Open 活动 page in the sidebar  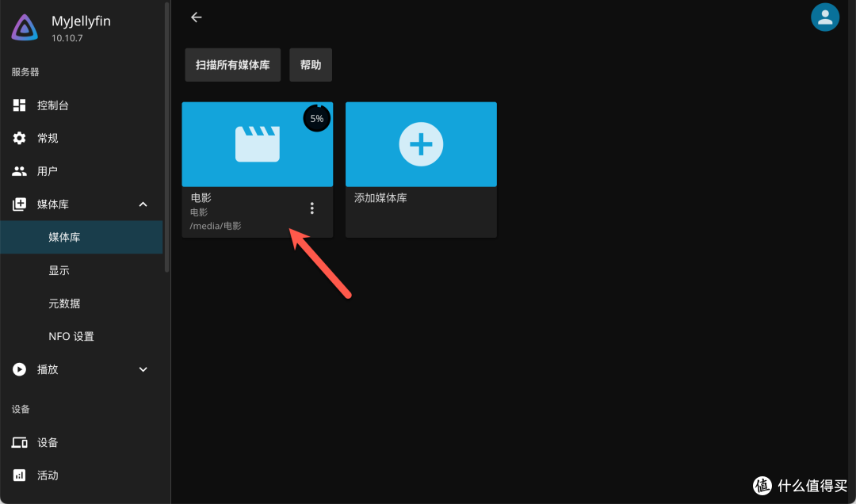pos(82,475)
